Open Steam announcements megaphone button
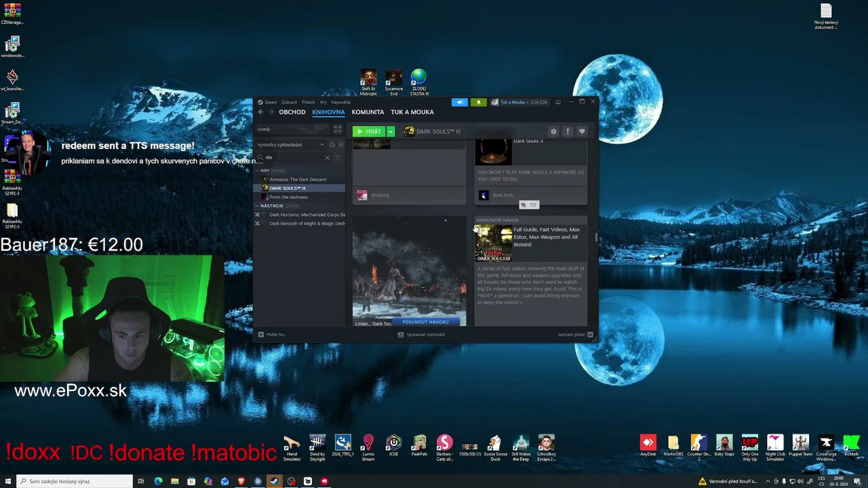The image size is (868, 488). pos(460,102)
